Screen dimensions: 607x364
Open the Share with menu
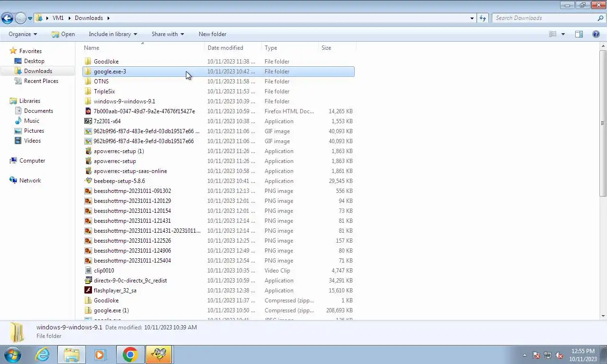[167, 34]
